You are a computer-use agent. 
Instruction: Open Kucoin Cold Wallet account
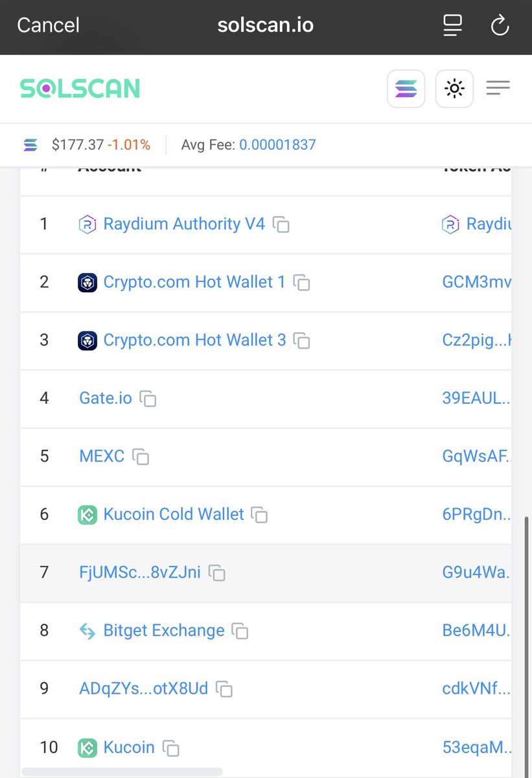(174, 515)
